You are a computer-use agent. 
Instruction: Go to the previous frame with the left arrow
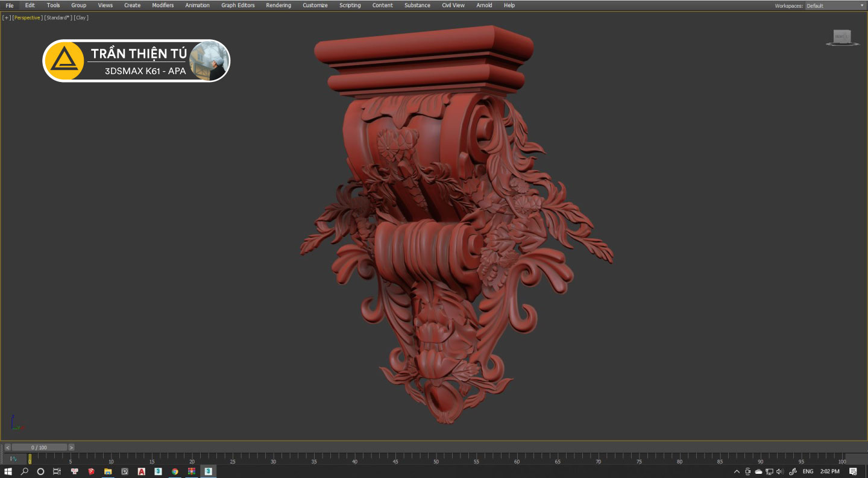point(7,447)
